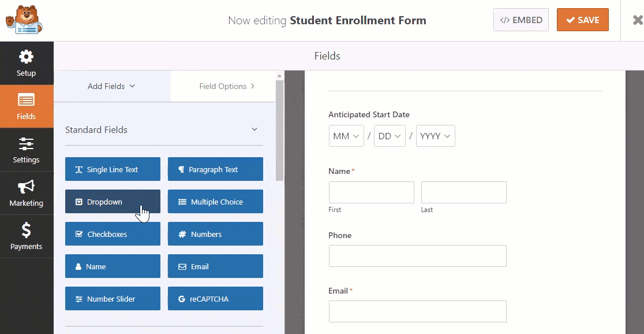Add a Multiple Choice field
This screenshot has width=644, height=334.
click(x=215, y=202)
